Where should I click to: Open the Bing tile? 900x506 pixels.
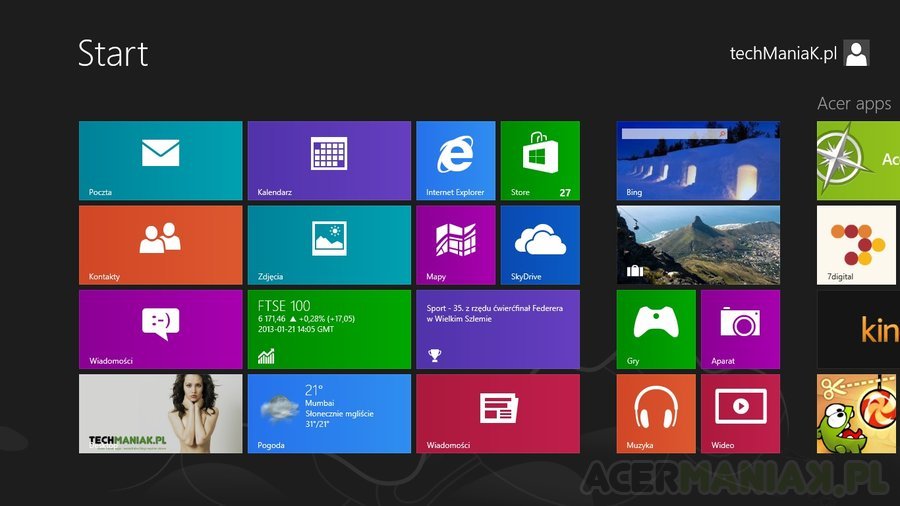pyautogui.click(x=699, y=161)
